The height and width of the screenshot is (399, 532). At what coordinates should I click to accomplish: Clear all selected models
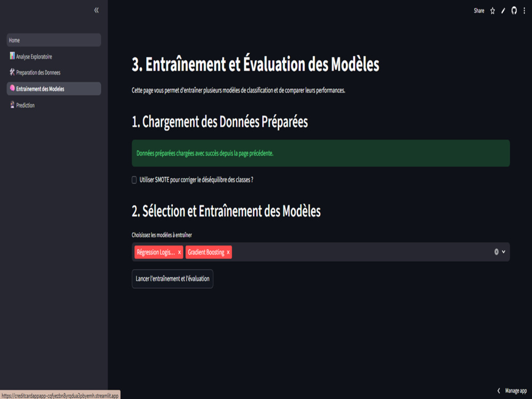[x=496, y=252]
